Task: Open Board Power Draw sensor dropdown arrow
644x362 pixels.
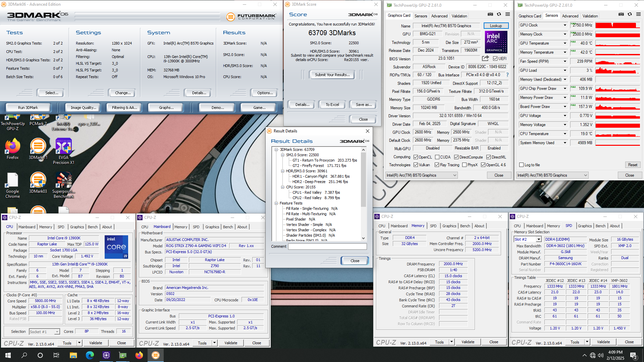Action: 565,107
